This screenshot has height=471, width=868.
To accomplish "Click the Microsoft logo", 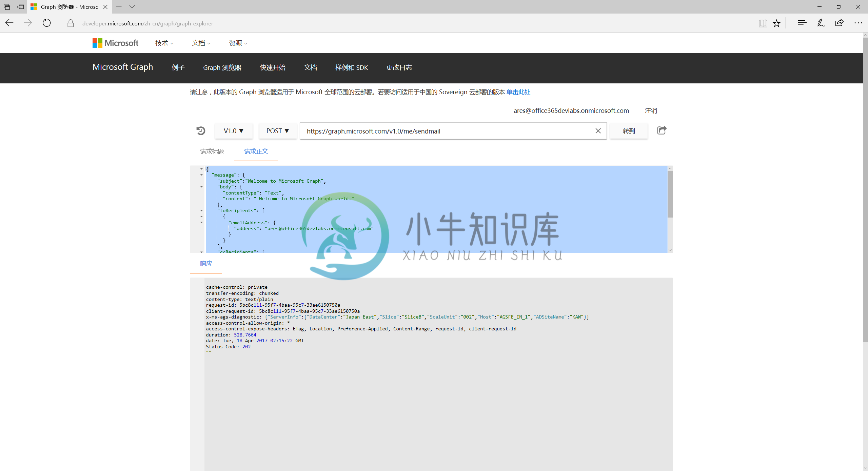I will coord(115,43).
